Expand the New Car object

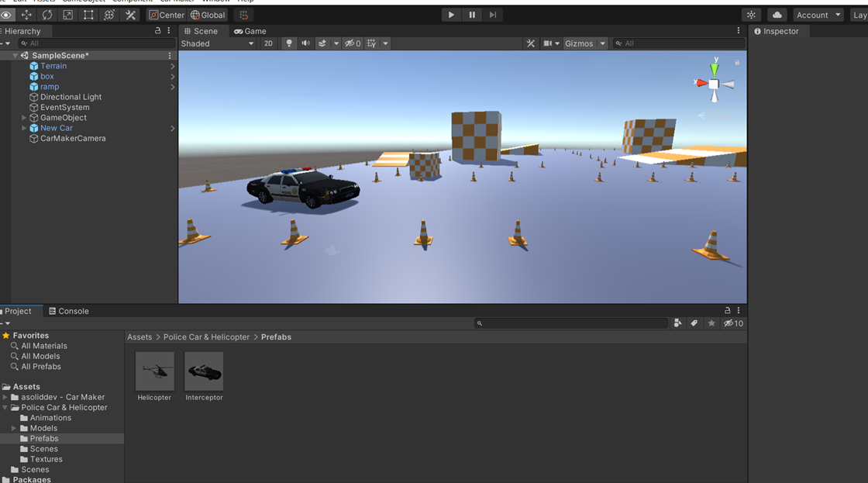click(24, 128)
